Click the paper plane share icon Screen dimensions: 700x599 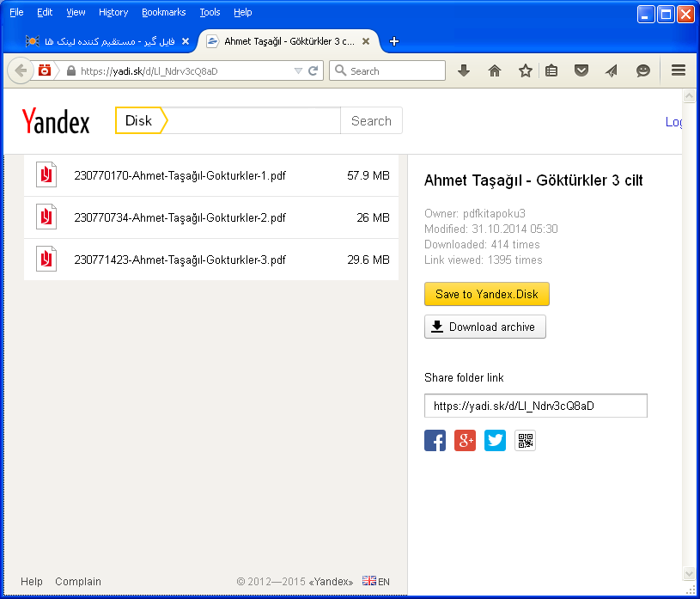point(612,70)
